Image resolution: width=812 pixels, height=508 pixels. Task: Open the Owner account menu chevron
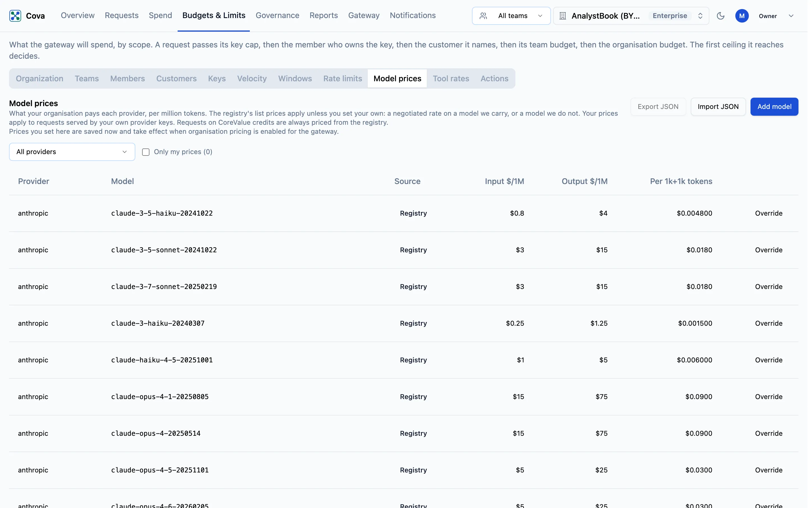tap(791, 16)
